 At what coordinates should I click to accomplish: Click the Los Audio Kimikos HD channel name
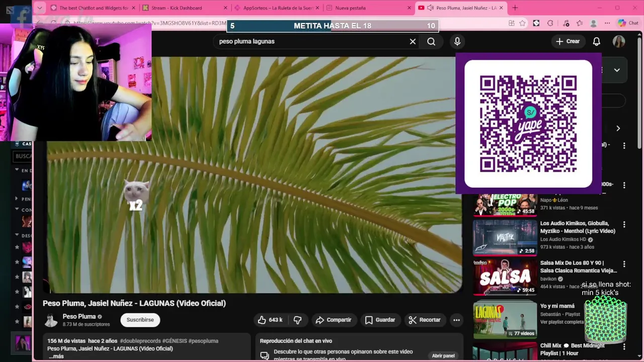563,239
